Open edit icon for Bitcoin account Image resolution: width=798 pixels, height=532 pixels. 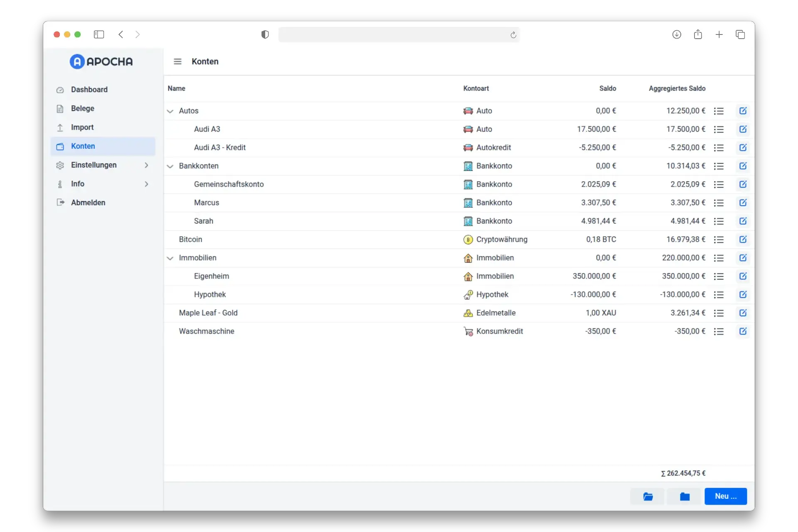743,239
